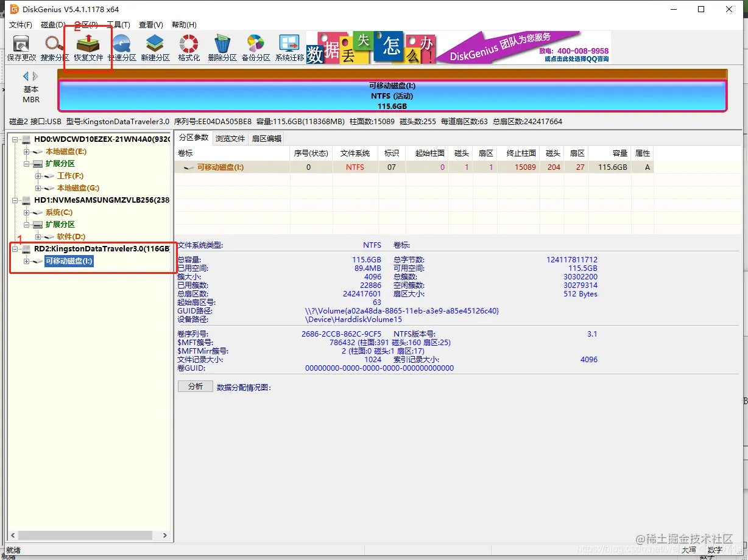Click the total bytes value 124117811712
The width and height of the screenshot is (748, 560).
click(572, 260)
